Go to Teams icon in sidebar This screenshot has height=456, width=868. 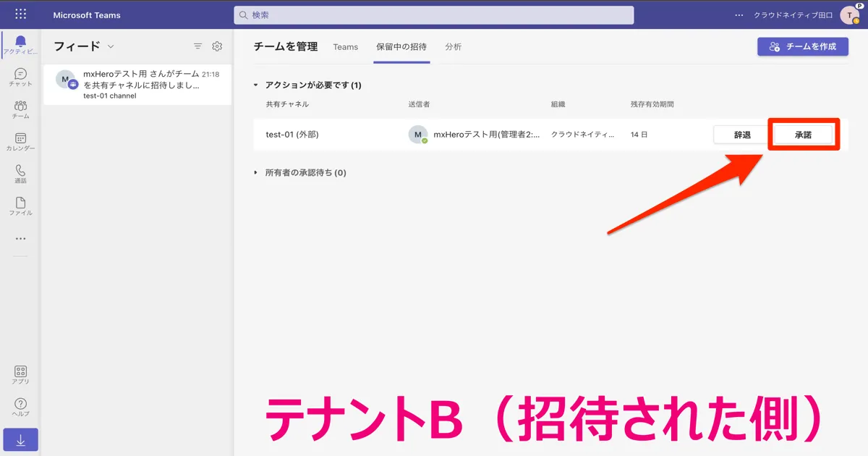tap(20, 107)
